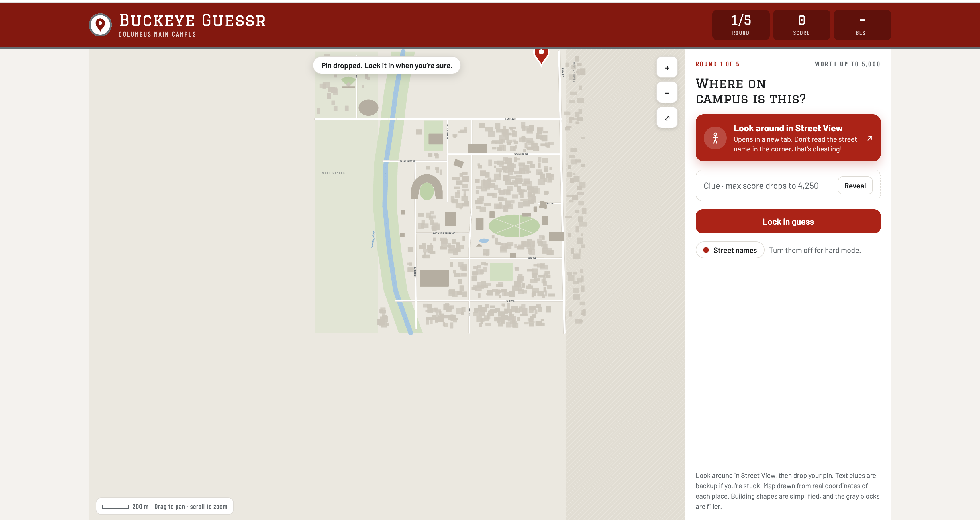Screen dimensions: 980x520
Task: Click the Buckeye Guessr title
Action: tap(192, 21)
